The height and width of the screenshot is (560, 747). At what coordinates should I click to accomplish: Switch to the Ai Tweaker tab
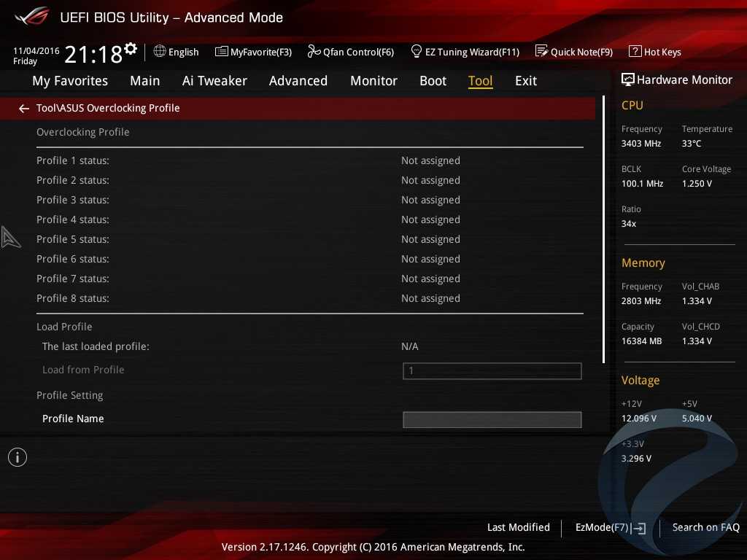tap(214, 81)
